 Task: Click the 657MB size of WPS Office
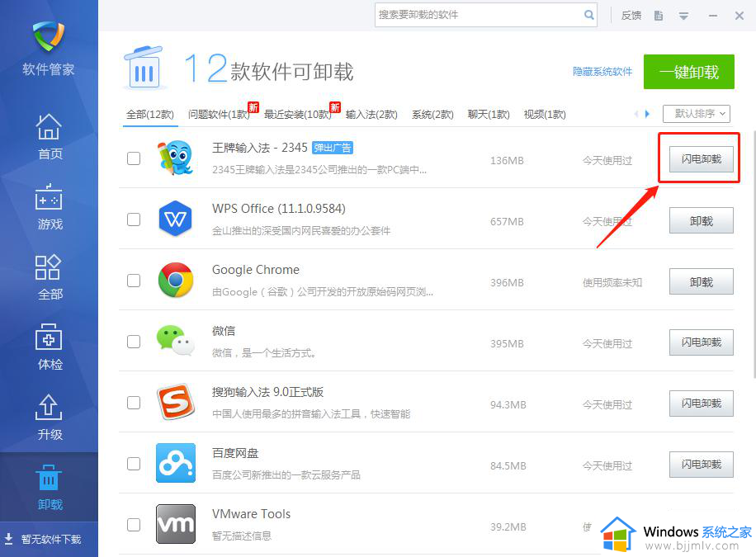click(x=507, y=222)
